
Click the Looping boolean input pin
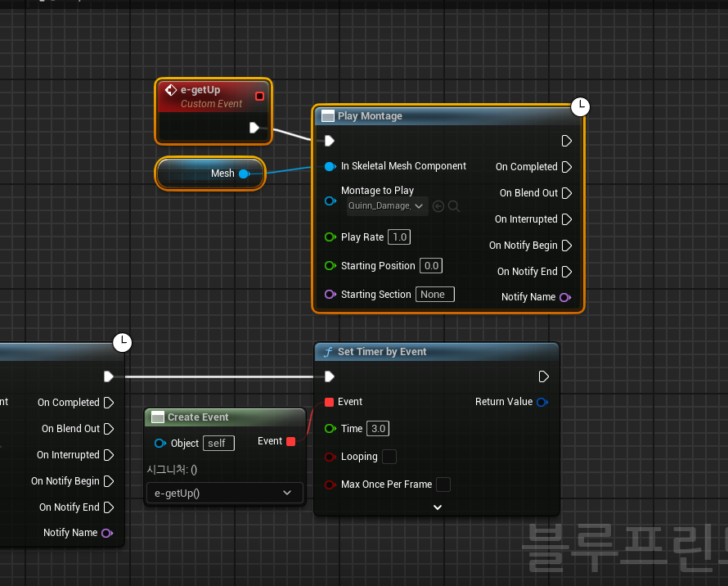(x=330, y=457)
